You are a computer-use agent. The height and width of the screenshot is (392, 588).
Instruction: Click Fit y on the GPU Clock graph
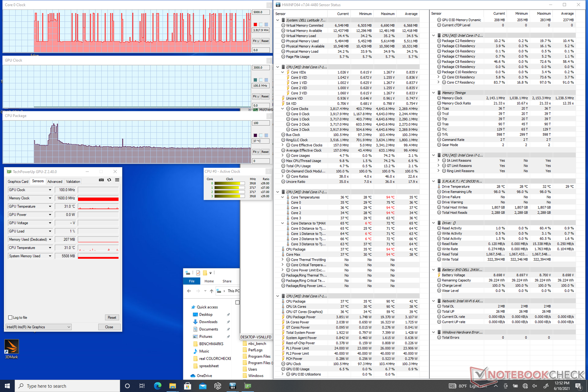[256, 96]
